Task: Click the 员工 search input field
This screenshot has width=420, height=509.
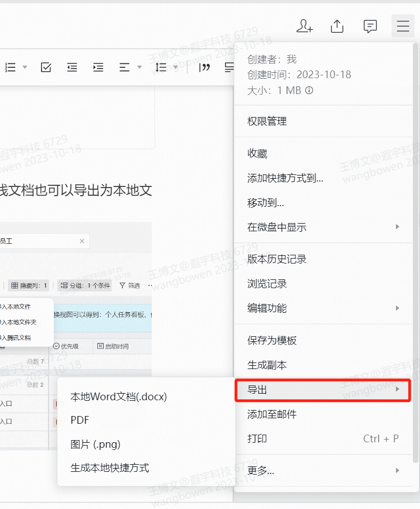Action: point(44,241)
